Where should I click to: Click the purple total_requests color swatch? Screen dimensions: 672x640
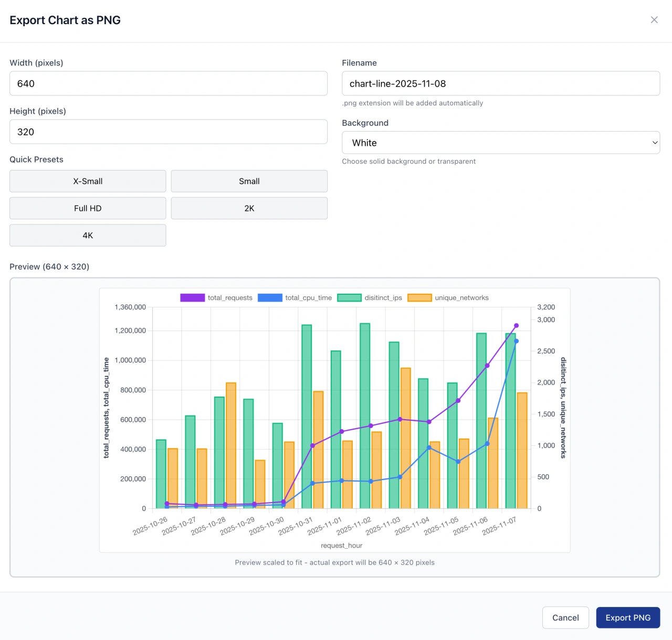pos(192,297)
